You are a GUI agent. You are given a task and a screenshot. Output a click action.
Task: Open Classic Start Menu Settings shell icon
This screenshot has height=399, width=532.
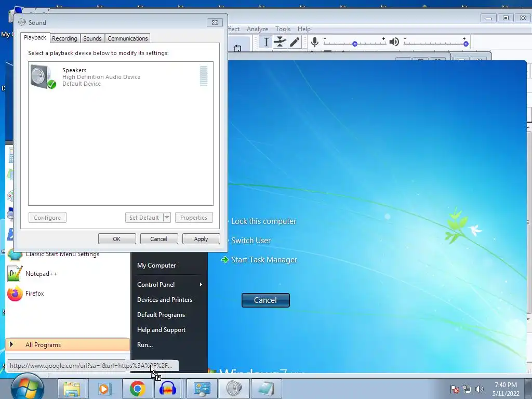point(15,255)
